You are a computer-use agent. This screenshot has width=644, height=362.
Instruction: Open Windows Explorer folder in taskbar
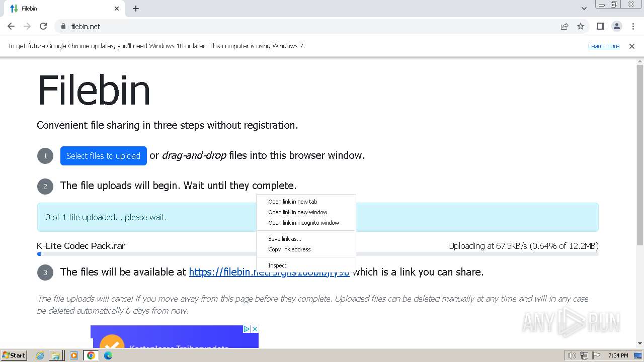(x=56, y=355)
